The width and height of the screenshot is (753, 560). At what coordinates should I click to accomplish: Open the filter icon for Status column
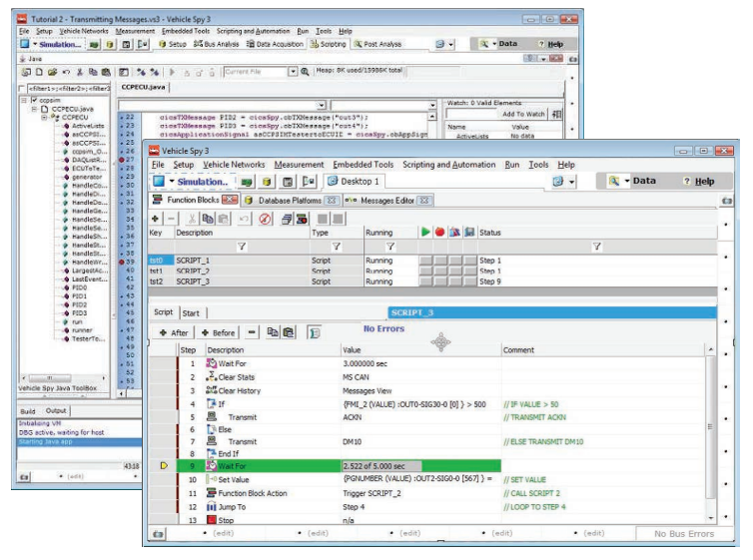point(597,247)
